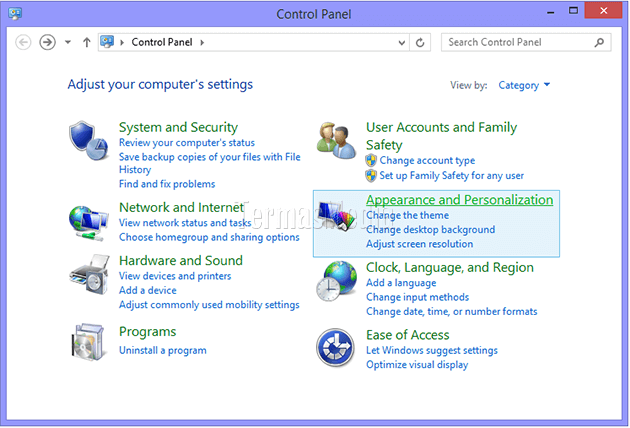Open Change date, time, or number formats
Viewport: 630px width, 428px height.
tap(452, 311)
